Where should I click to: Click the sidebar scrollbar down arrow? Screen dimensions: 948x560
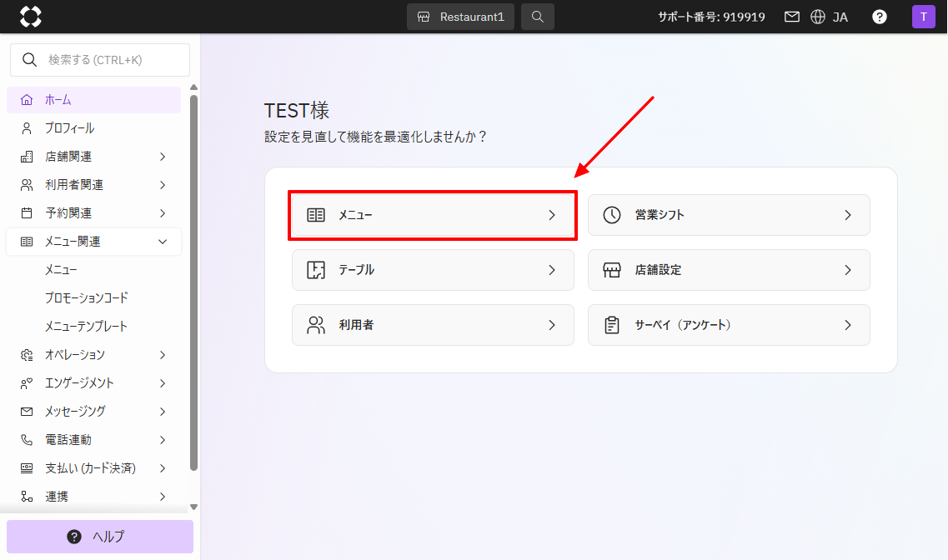tap(193, 507)
